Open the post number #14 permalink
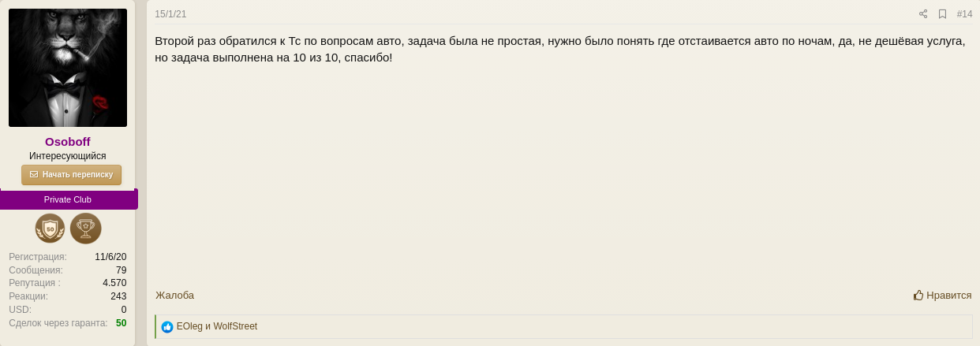980x346 pixels. pyautogui.click(x=964, y=14)
